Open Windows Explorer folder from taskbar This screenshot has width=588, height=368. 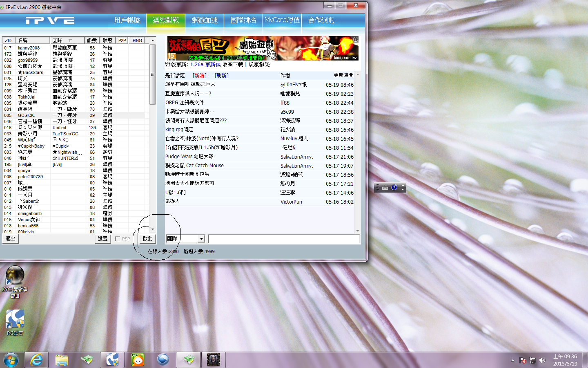[62, 360]
